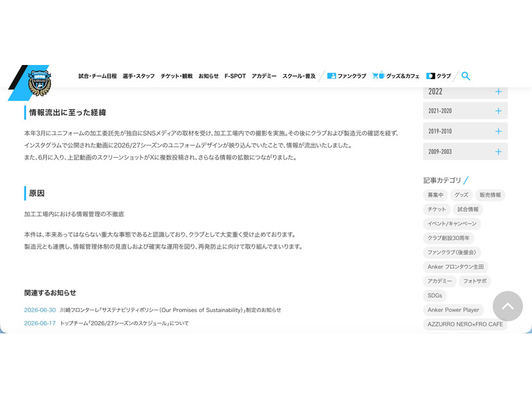Click the shopping cart グッズ&カフェ icon
This screenshot has height=399, width=532.
[378, 75]
